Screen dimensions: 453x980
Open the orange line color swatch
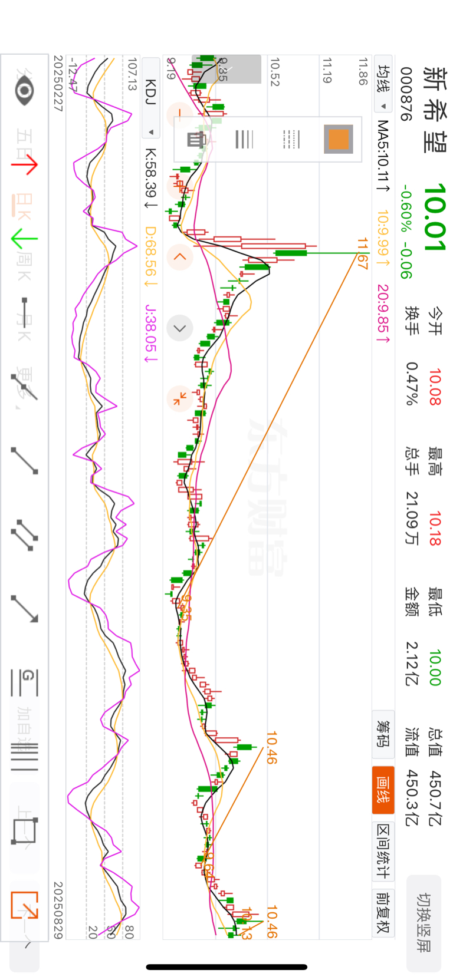[x=339, y=139]
